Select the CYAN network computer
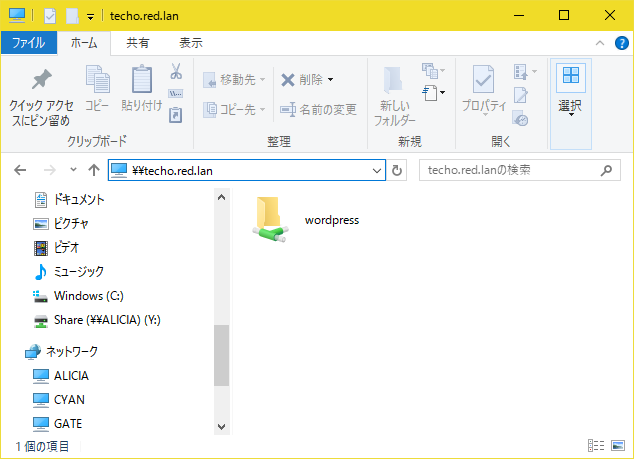Viewport: 634px width, 459px height. pos(59,400)
